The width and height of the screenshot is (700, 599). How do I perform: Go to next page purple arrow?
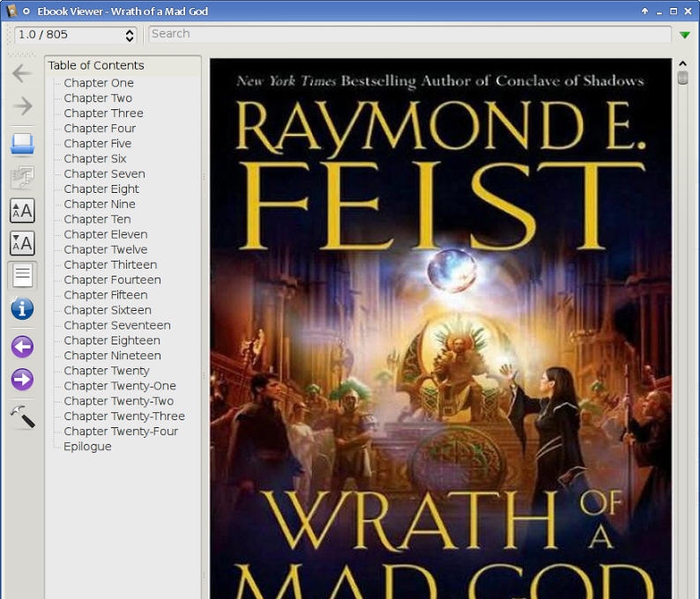point(22,380)
